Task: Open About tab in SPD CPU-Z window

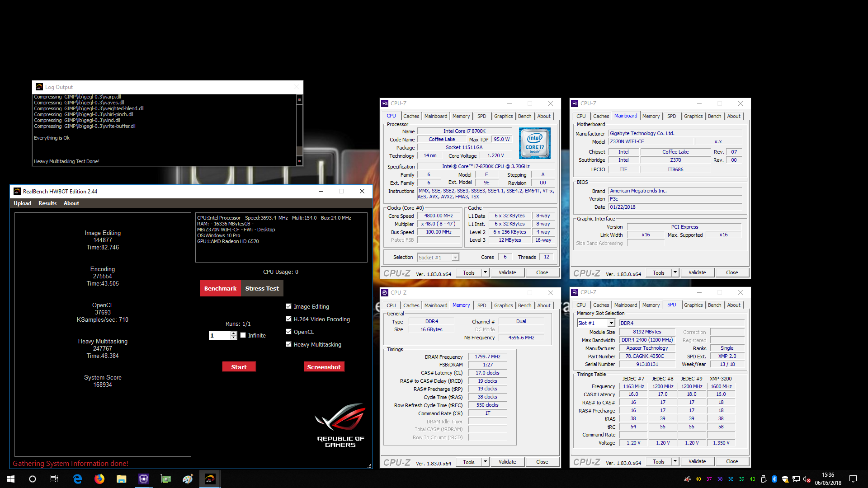Action: click(734, 305)
